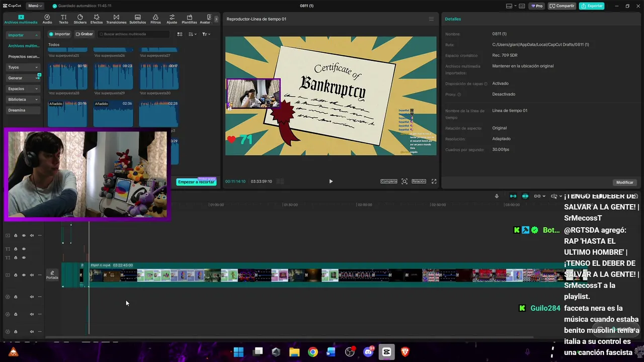Open the Menú dropdown
Viewport: 644px width, 362px height.
34,6
